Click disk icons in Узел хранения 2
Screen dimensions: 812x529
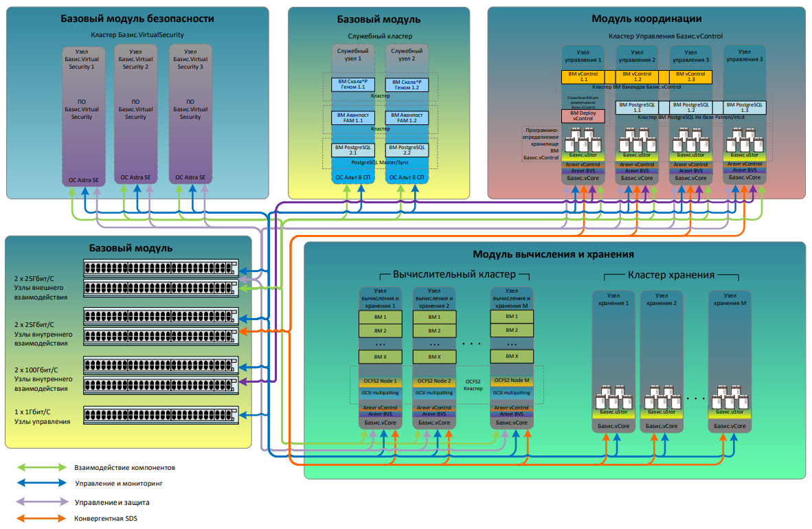pos(662,398)
